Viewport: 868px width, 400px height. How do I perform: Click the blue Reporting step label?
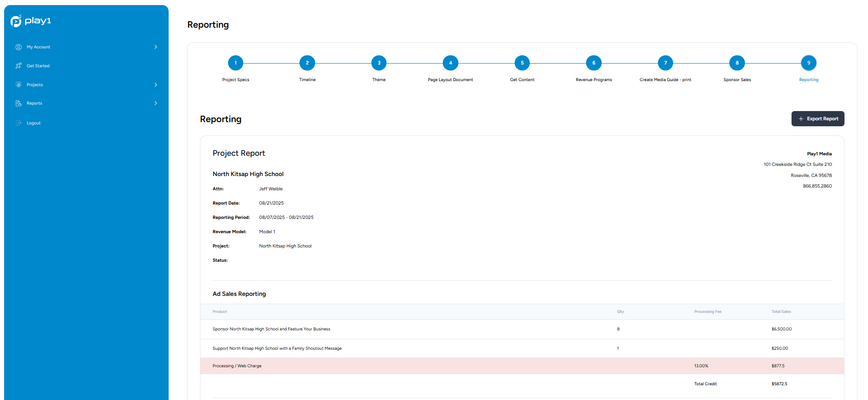point(809,80)
